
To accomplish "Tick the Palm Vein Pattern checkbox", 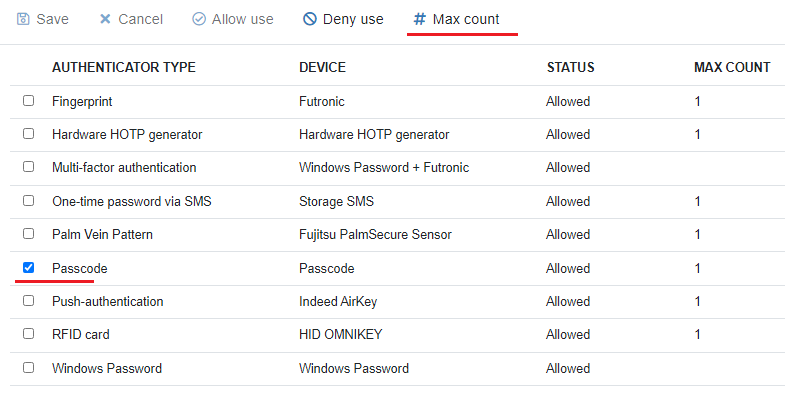I will (28, 234).
